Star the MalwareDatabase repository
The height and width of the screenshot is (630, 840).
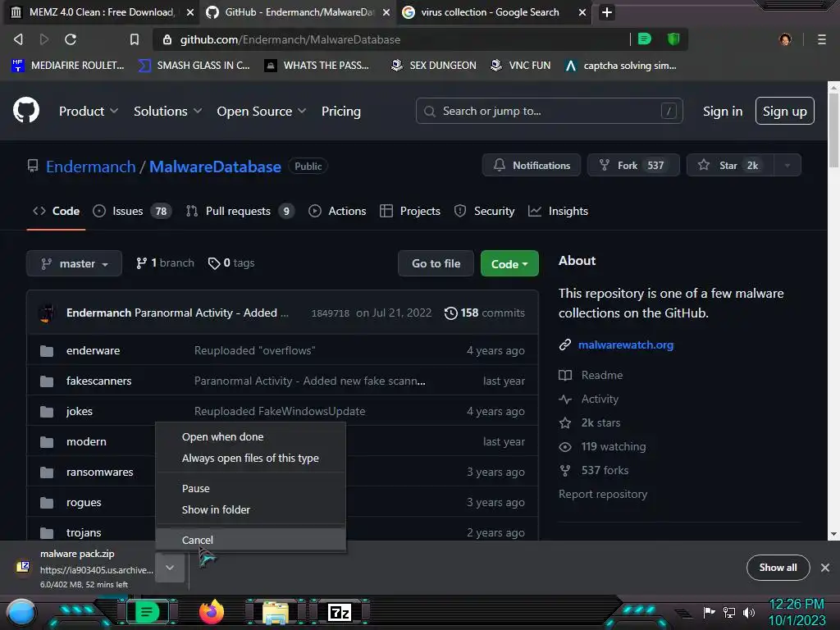tap(729, 166)
